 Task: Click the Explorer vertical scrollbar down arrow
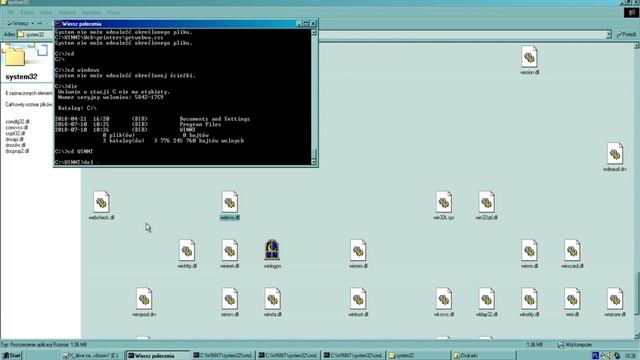tap(637, 336)
